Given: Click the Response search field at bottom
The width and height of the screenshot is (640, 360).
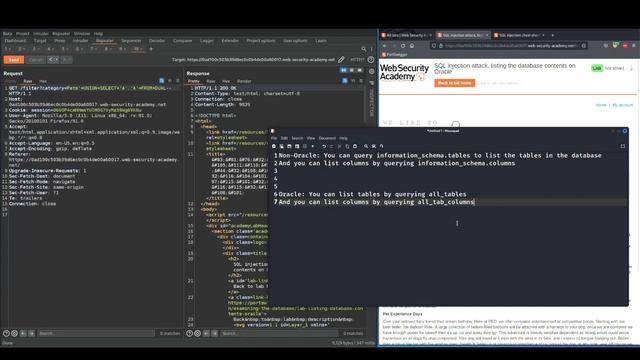Looking at the screenshot, I should (279, 333).
